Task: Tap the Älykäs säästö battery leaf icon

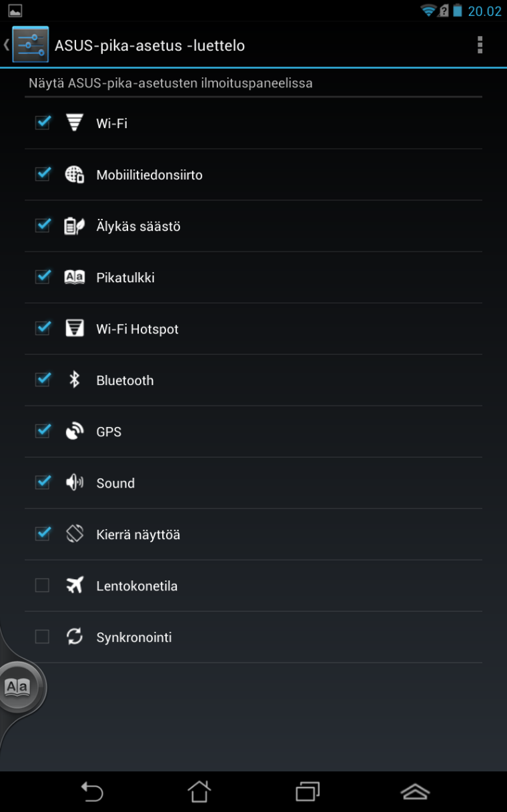Action: click(x=75, y=226)
